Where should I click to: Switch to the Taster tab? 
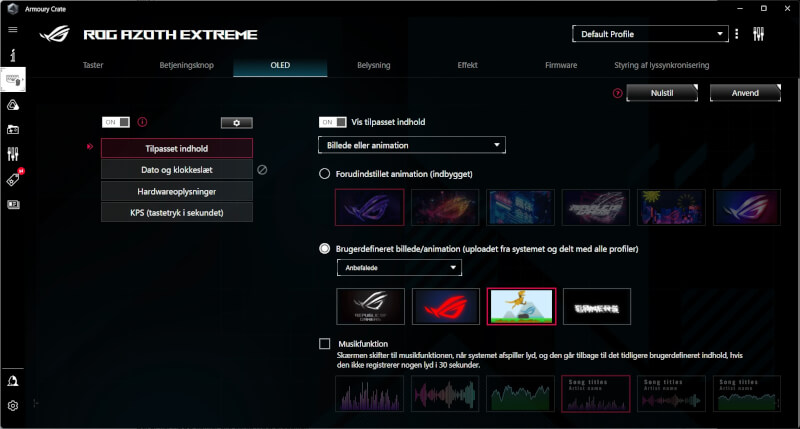tap(93, 65)
